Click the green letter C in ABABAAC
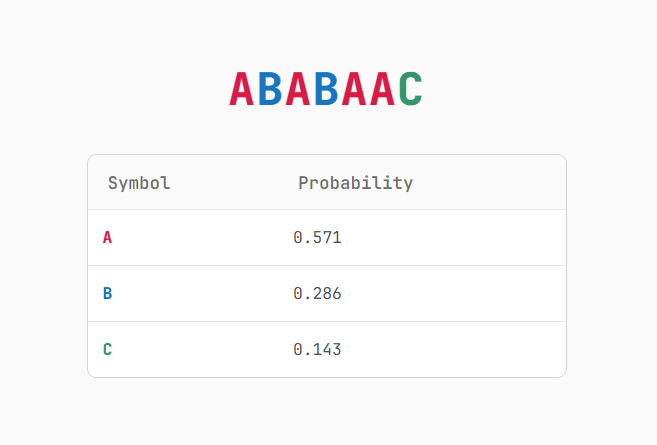657x445 pixels. coord(410,89)
